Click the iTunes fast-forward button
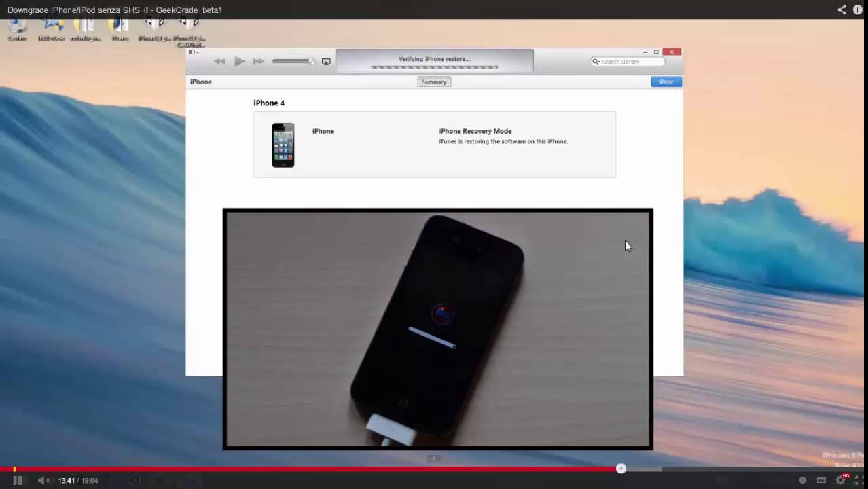 (x=258, y=61)
